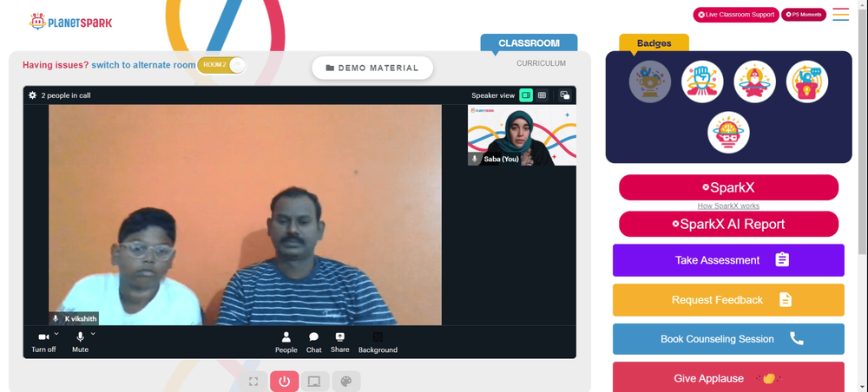Click Book Counseling Session button
The image size is (868, 392).
(x=728, y=339)
